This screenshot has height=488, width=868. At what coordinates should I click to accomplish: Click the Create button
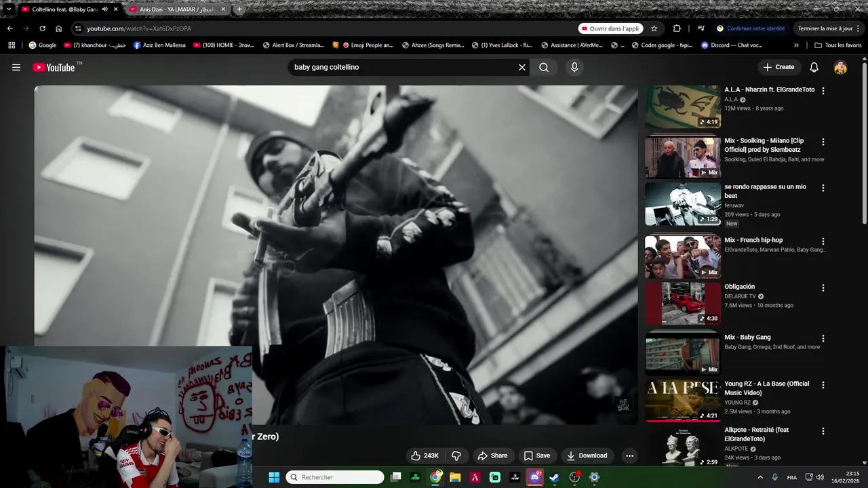[x=778, y=67]
